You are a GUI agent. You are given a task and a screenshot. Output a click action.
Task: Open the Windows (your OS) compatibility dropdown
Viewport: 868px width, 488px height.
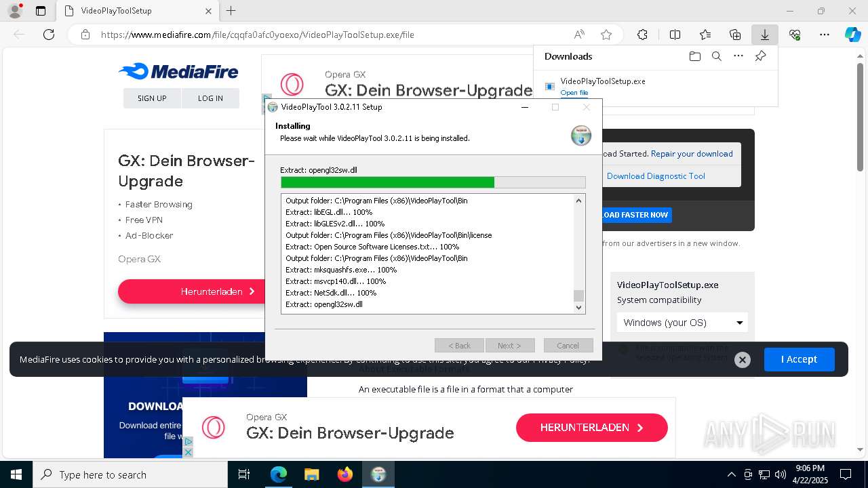pos(682,323)
